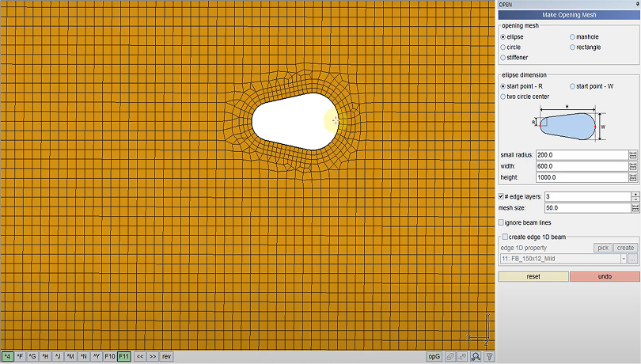Click the rev button in bottom toolbar
Screen dimensions: 641x364
coord(167,357)
